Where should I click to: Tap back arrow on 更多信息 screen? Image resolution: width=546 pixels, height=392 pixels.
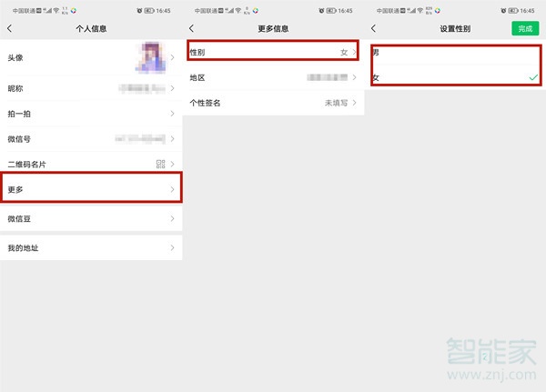[x=191, y=29]
